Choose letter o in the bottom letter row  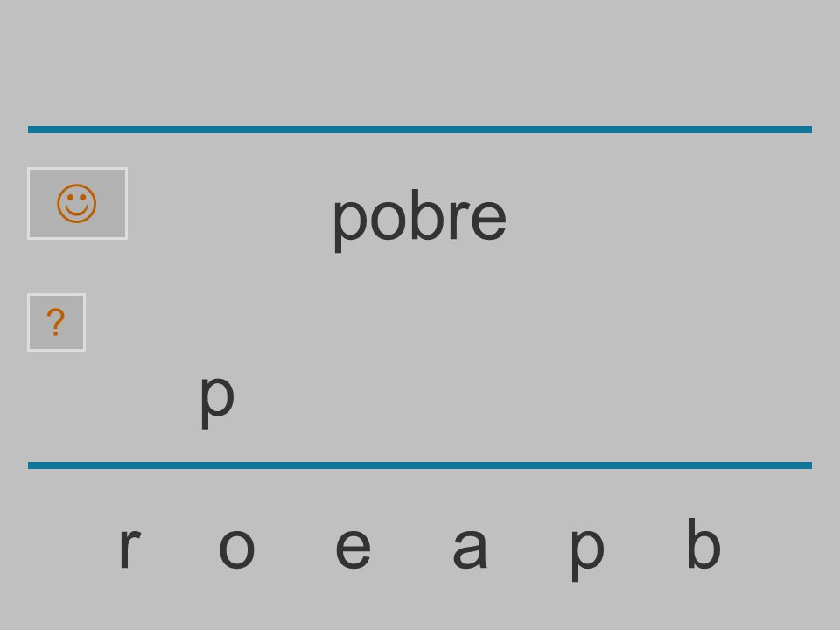237,549
